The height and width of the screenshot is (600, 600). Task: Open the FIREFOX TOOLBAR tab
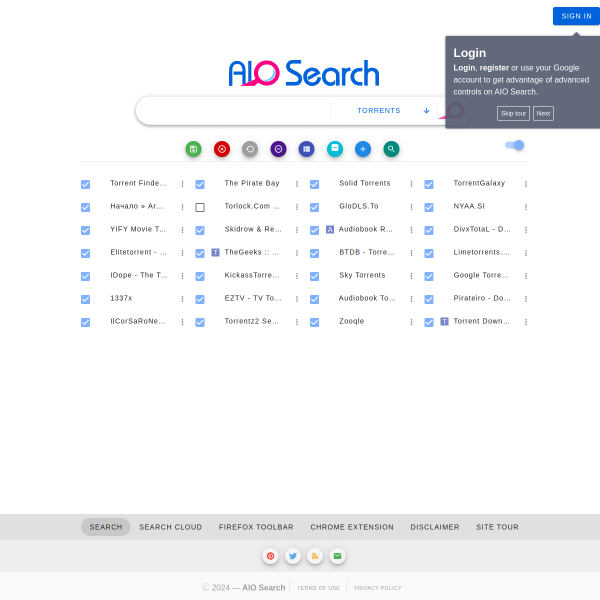point(256,527)
